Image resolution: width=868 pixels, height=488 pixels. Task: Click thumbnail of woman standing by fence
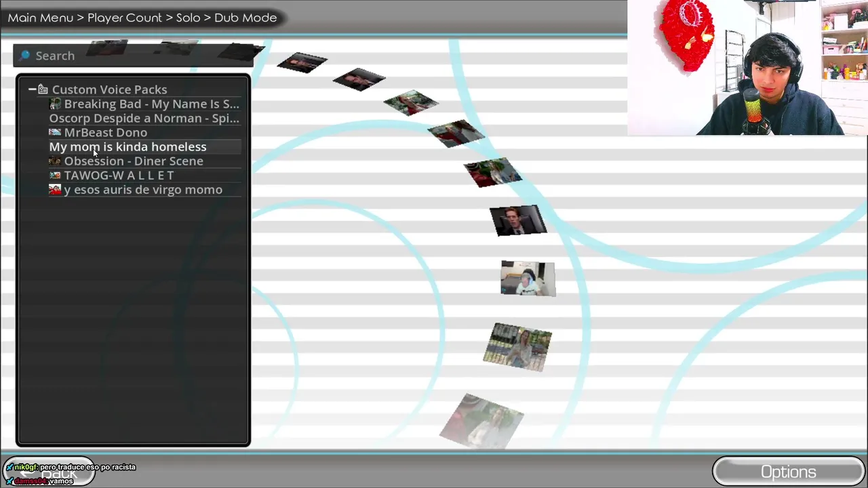pyautogui.click(x=517, y=347)
